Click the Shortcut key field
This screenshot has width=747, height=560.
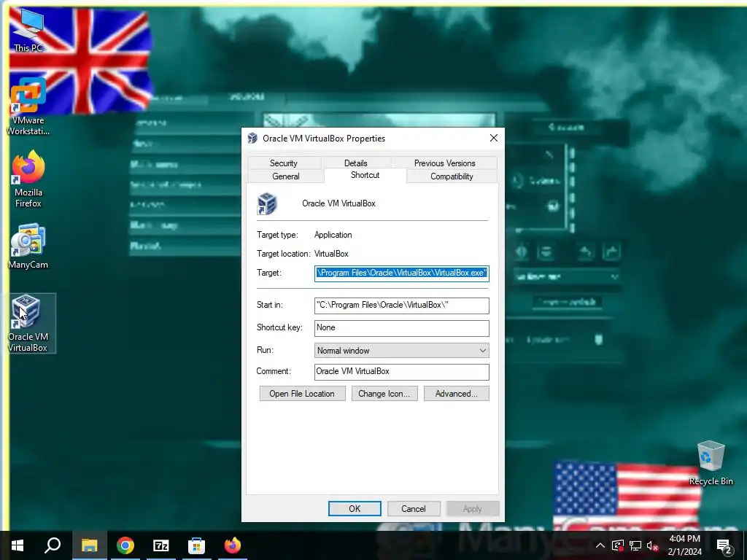[402, 328]
